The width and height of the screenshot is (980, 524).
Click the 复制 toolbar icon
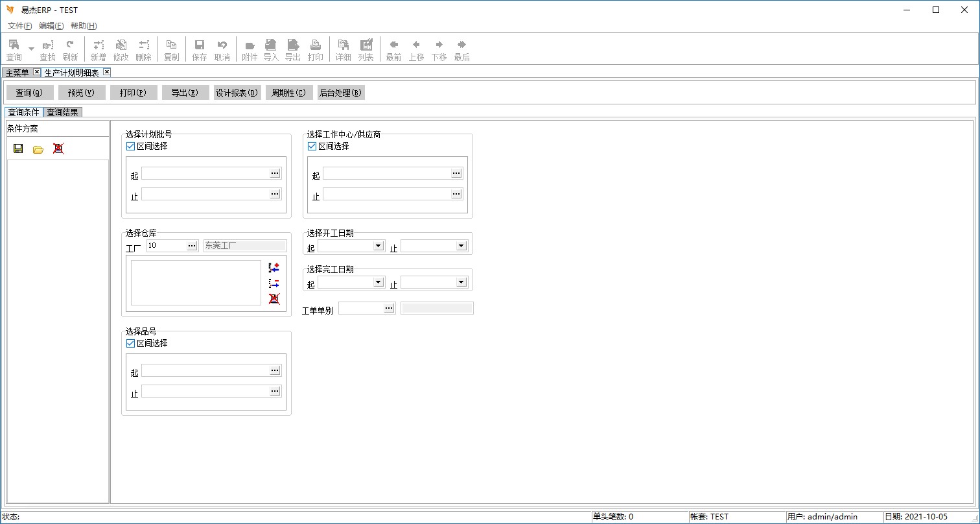171,49
